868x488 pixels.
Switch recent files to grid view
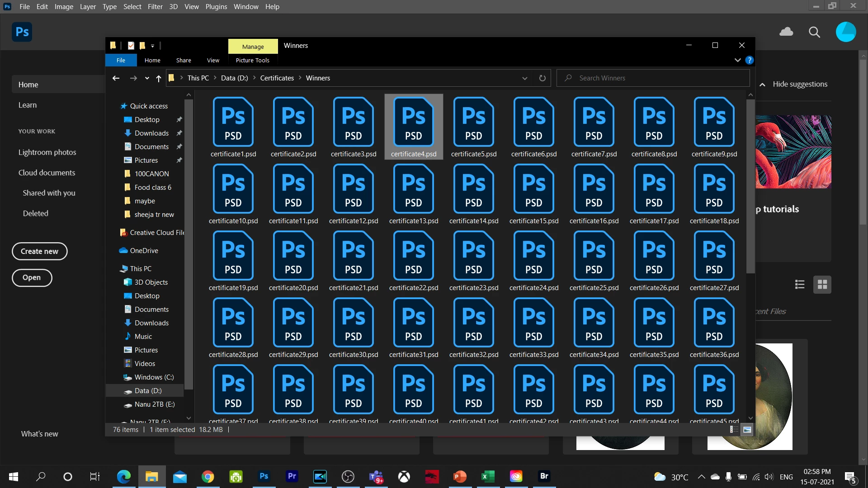tap(822, 284)
